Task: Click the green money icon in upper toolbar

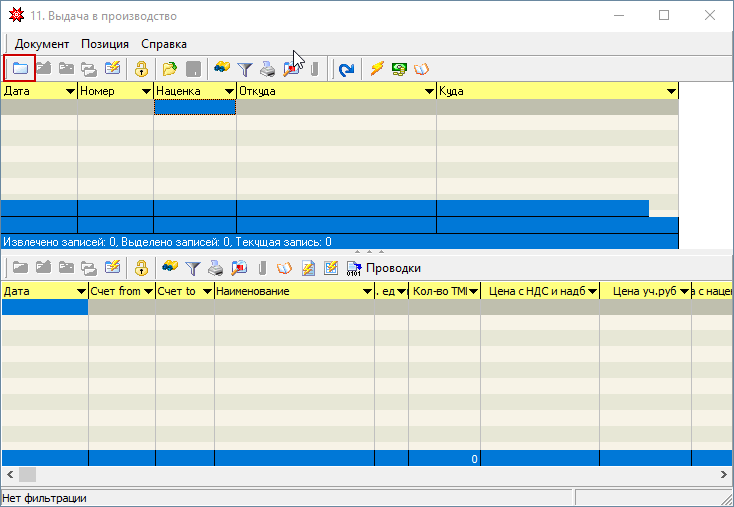Action: 400,70
